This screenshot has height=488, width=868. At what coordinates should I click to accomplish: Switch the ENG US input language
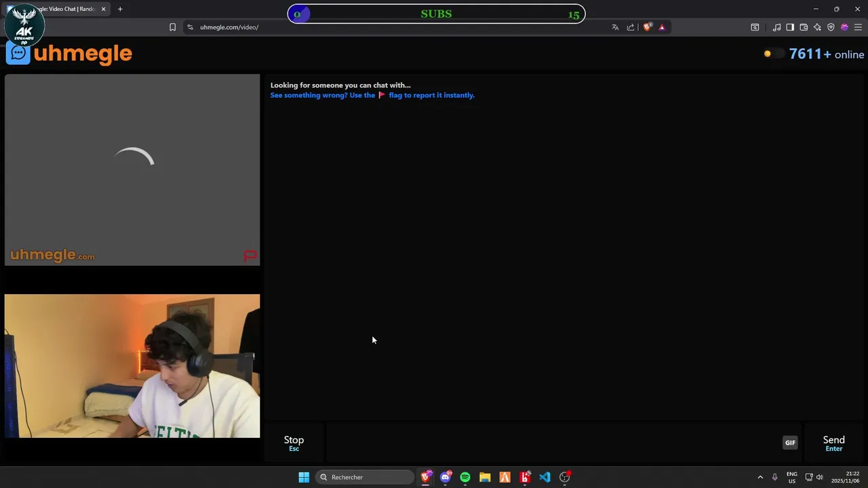(792, 477)
